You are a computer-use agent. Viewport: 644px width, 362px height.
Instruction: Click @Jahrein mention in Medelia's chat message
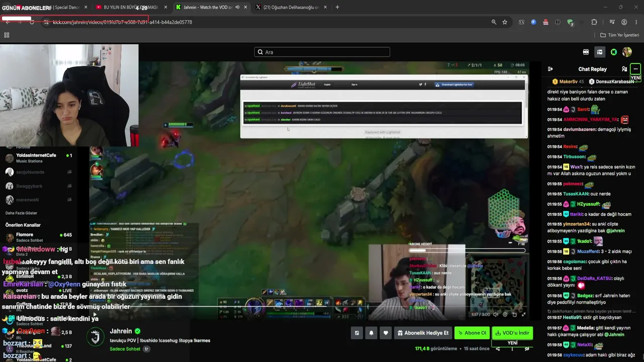point(614,334)
